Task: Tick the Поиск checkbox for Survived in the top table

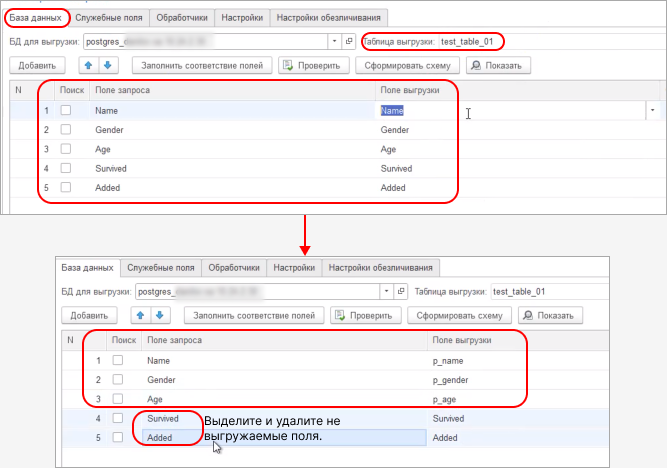Action: pyautogui.click(x=66, y=168)
